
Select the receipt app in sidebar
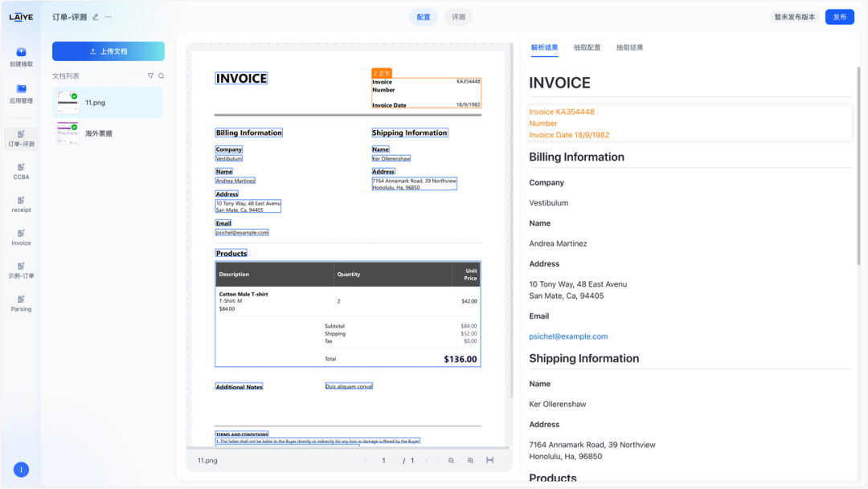pyautogui.click(x=21, y=203)
